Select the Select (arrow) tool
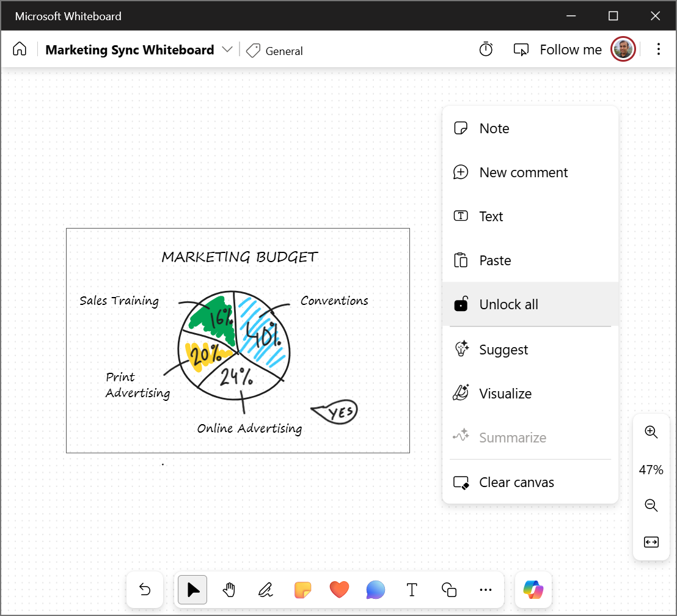Image resolution: width=677 pixels, height=616 pixels. coord(192,590)
